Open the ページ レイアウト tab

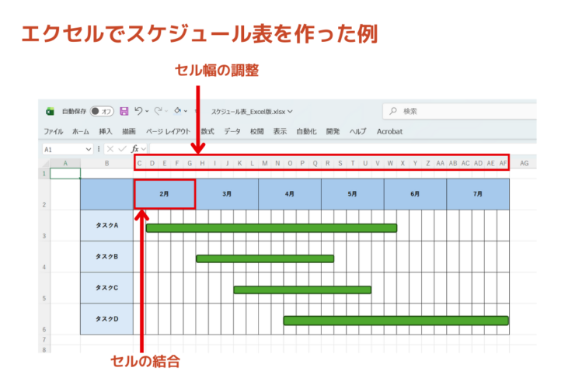coord(169,131)
